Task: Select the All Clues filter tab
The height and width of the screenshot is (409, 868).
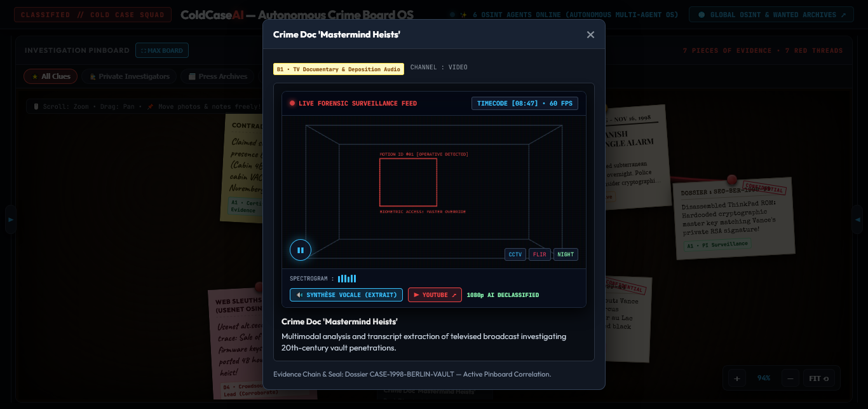Action: [51, 76]
